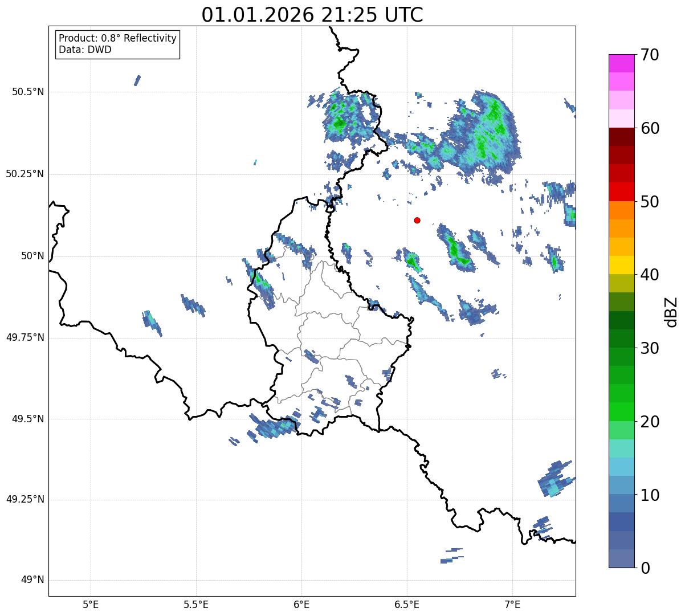Image resolution: width=685 pixels, height=616 pixels.
Task: Select the yellow 40 dBZ color band
Action: click(621, 265)
